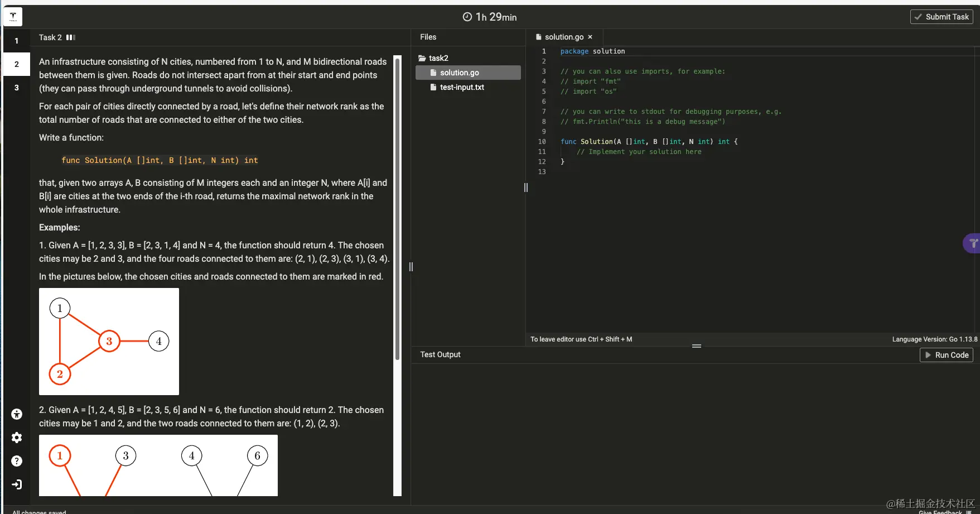980x514 pixels.
Task: Open the accessibility options icon
Action: pyautogui.click(x=17, y=414)
